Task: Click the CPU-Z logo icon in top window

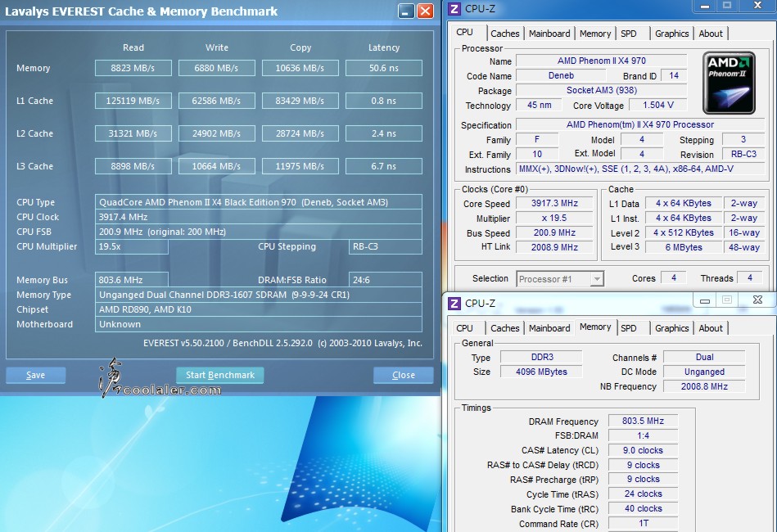Action: click(454, 8)
